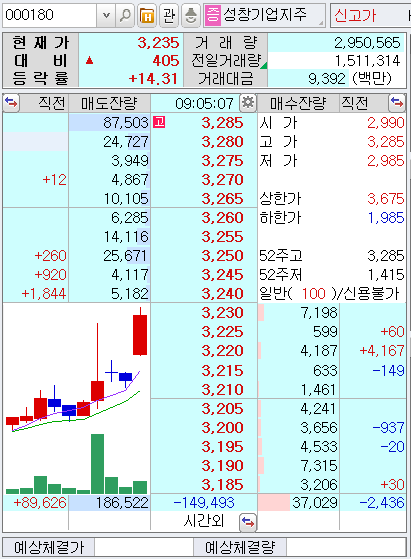Image resolution: width=411 pixels, height=559 pixels.
Task: Click the magnifier stock search icon
Action: (x=125, y=15)
